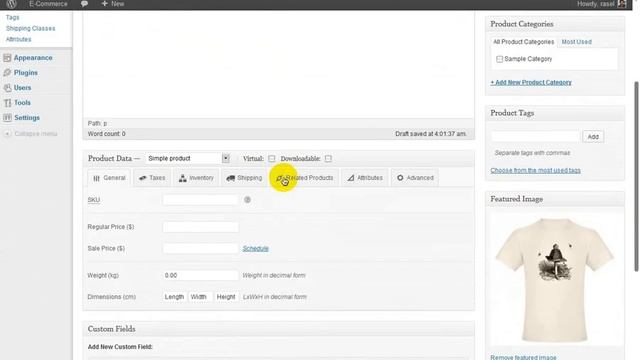Open the E-Commerce site menu
The width and height of the screenshot is (640, 360).
click(x=48, y=4)
